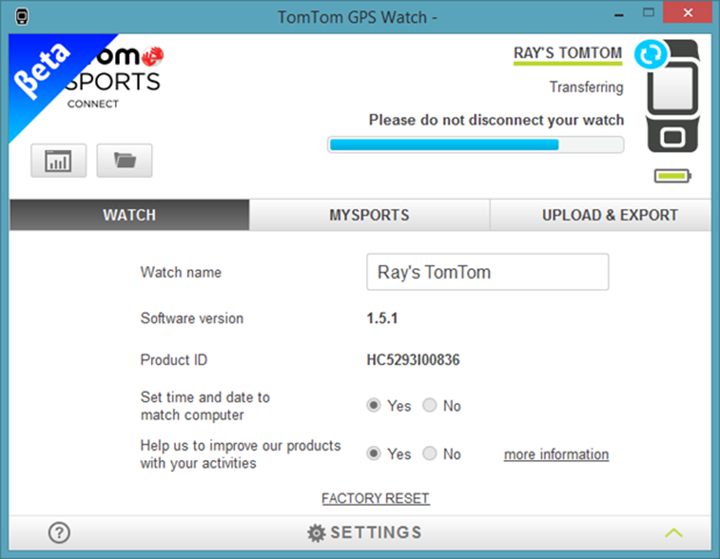Select No for help improve products
Screen dimensions: 720x559
click(x=430, y=454)
